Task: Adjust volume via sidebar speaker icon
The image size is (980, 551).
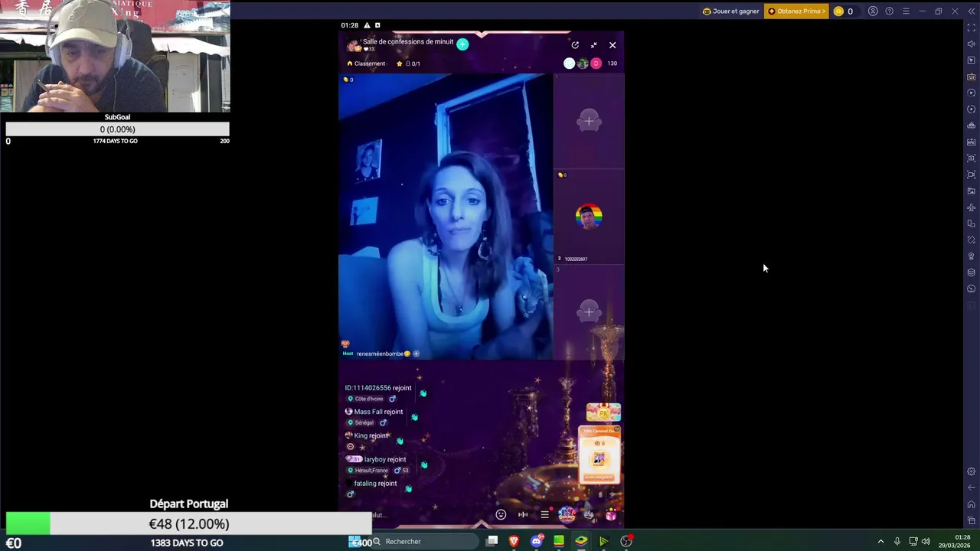Action: [x=972, y=44]
